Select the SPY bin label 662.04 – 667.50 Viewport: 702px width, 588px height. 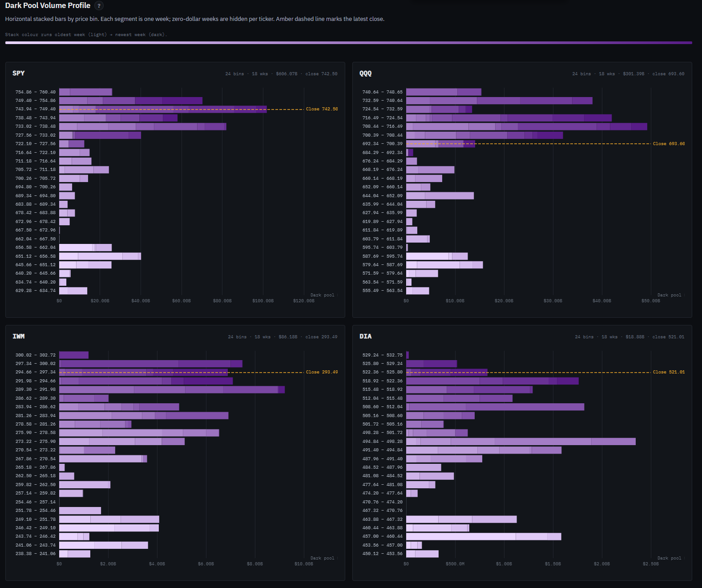coord(36,239)
